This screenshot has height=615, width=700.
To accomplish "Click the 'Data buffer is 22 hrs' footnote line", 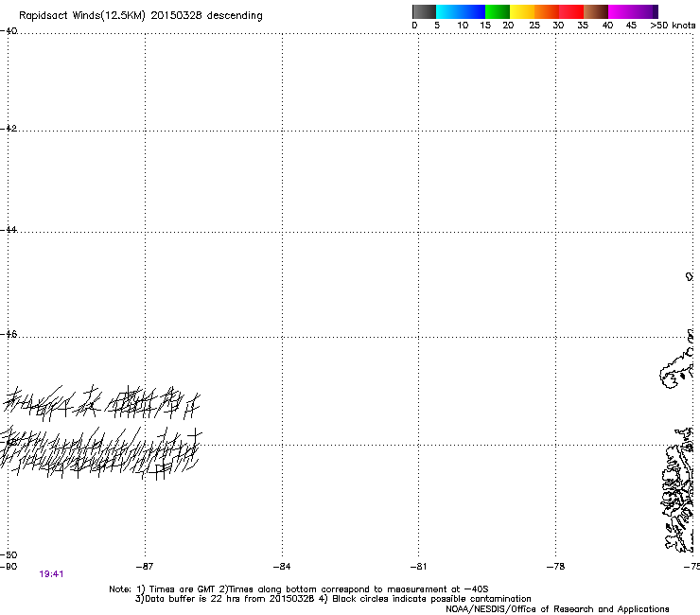I will 333,599.
